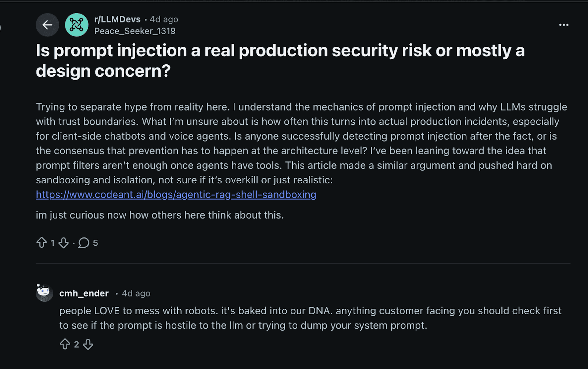Click the post's vote count number

click(53, 243)
